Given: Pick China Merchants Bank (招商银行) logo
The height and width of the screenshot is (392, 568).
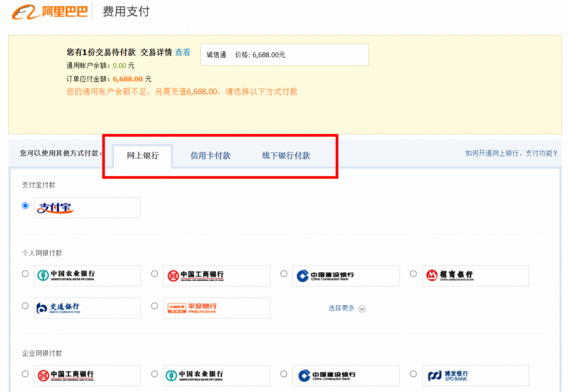Looking at the screenshot, I should [475, 276].
